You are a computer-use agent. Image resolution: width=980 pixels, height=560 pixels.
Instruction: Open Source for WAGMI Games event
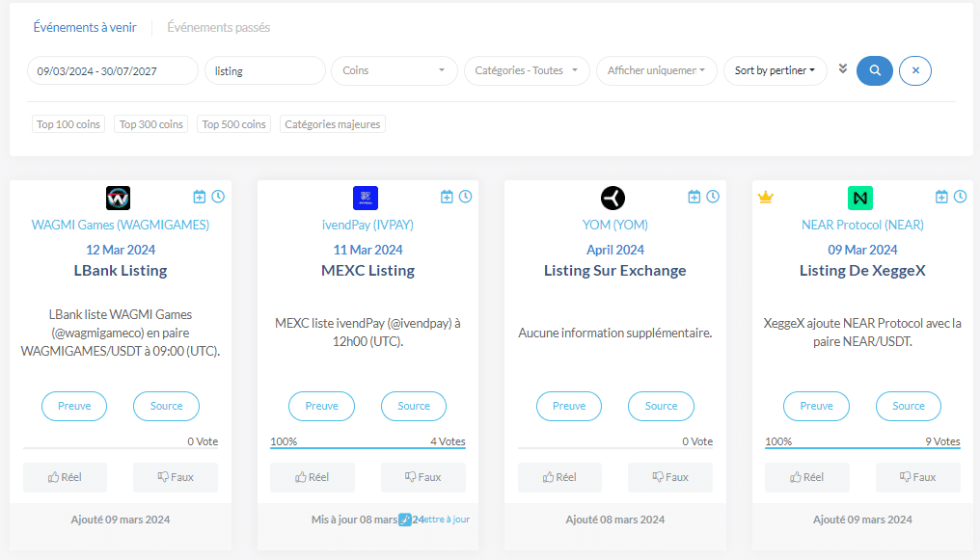click(166, 406)
